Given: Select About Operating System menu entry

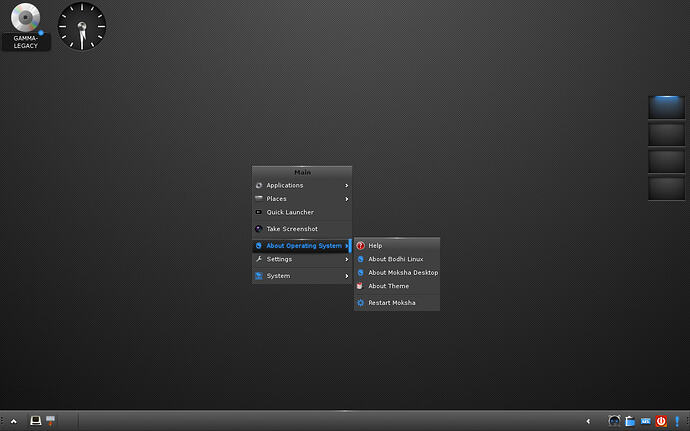Looking at the screenshot, I should click(302, 246).
